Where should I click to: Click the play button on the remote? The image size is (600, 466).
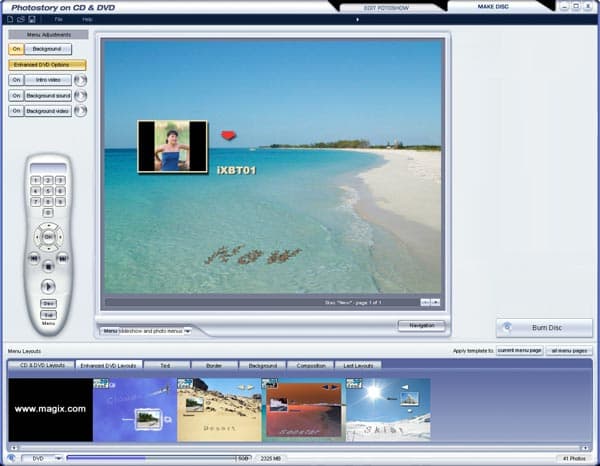click(x=48, y=286)
